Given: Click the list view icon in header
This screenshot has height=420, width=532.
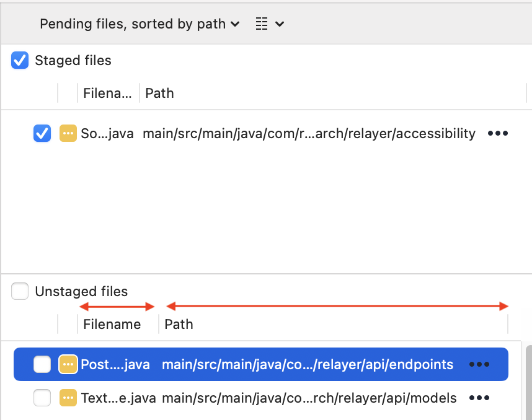Looking at the screenshot, I should pyautogui.click(x=262, y=24).
